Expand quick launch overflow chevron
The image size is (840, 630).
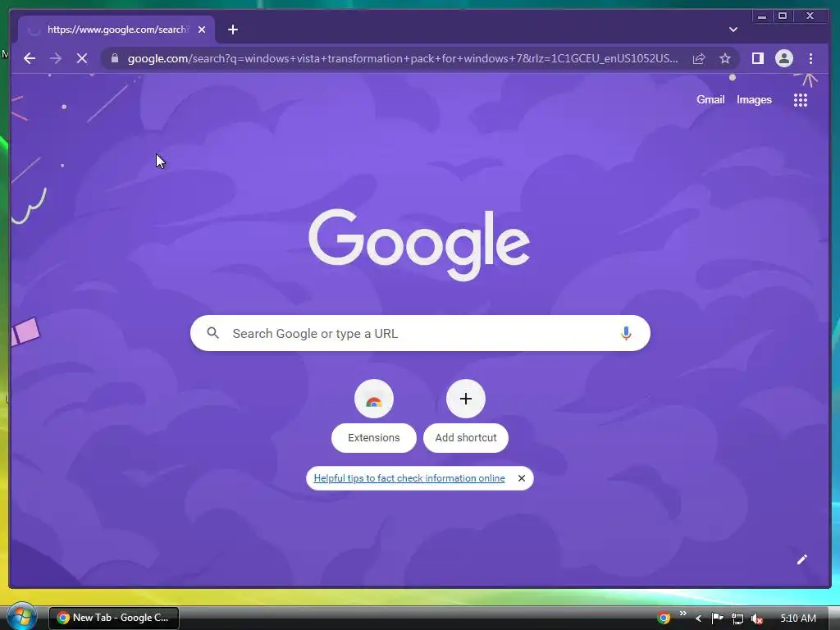[x=683, y=614]
